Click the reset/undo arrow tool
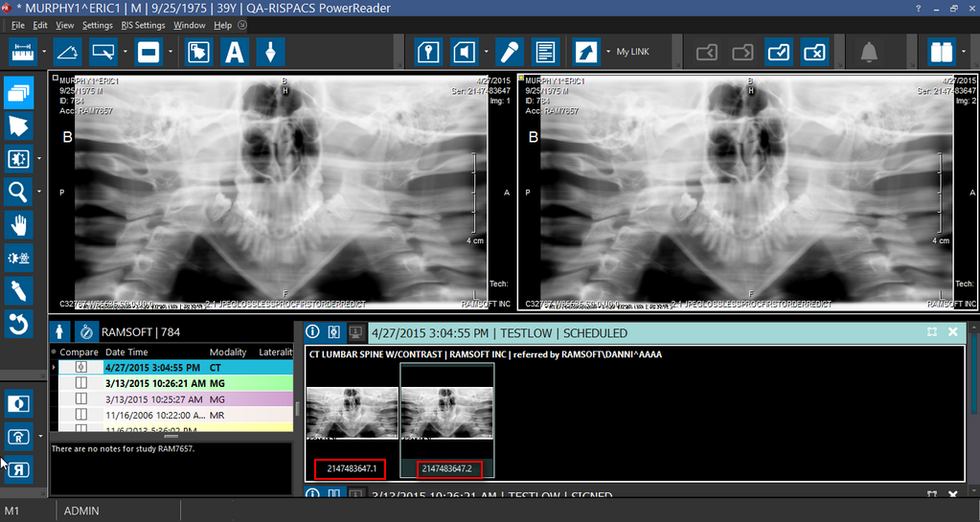 pos(18,325)
